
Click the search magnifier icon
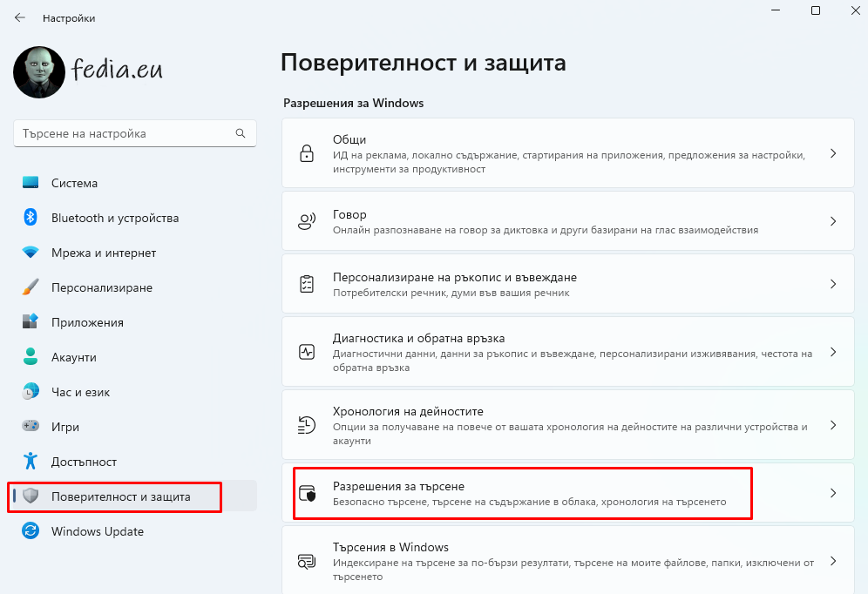click(241, 133)
